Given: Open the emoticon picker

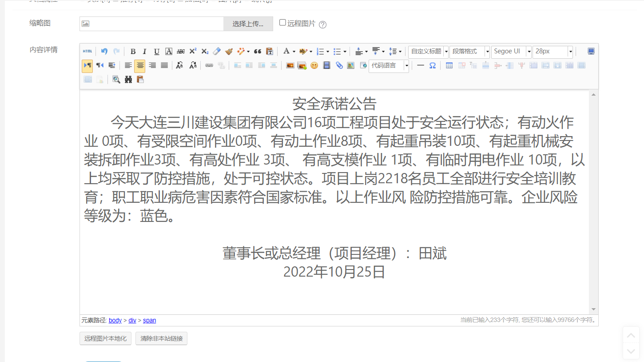Looking at the screenshot, I should pyautogui.click(x=314, y=65).
